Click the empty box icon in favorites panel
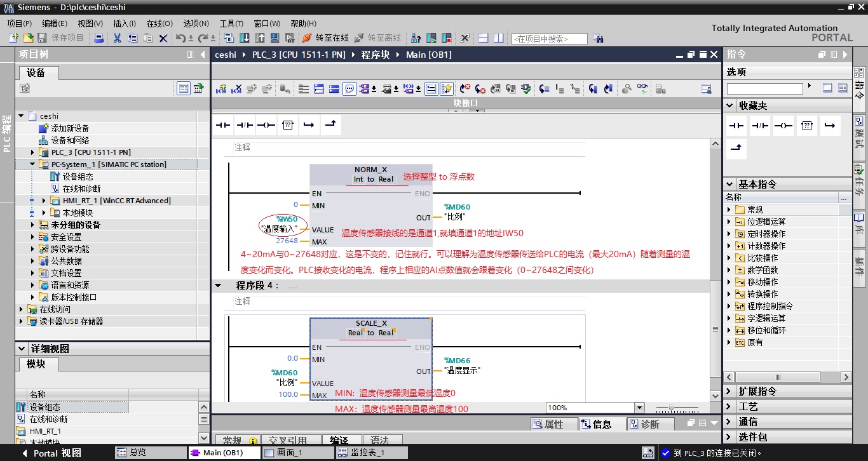Screen dimensions: 868x461 click(x=807, y=126)
